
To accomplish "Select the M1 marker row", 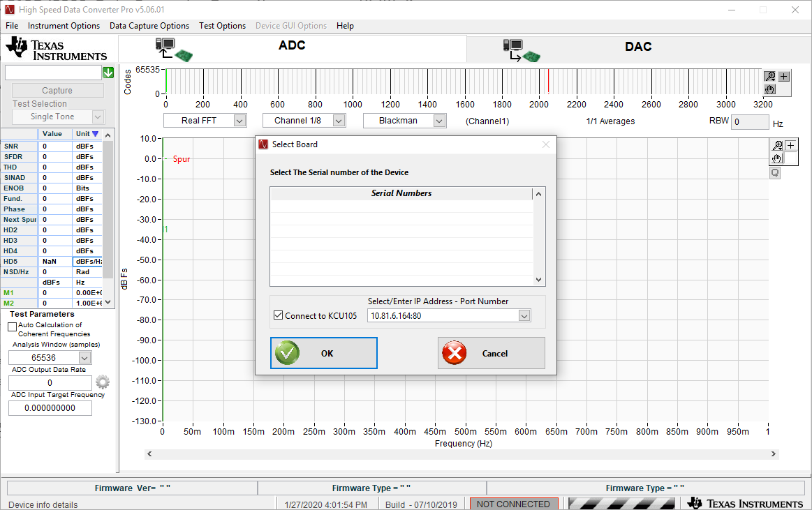I will tap(19, 293).
